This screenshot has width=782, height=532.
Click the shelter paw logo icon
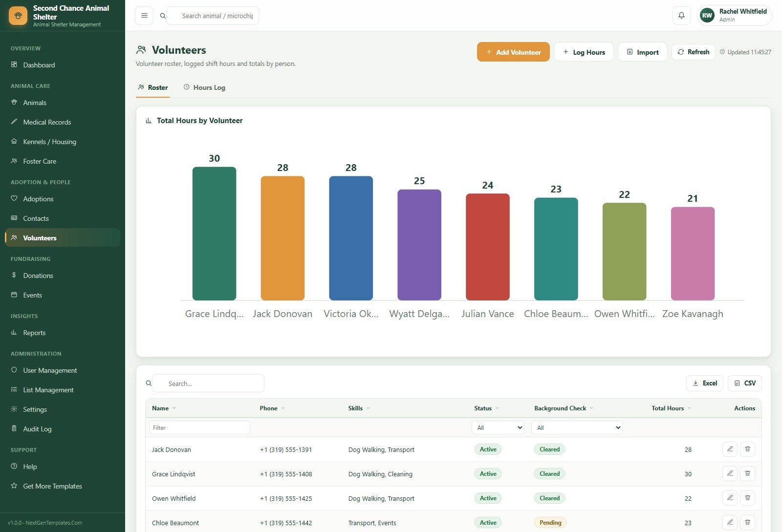pos(18,16)
